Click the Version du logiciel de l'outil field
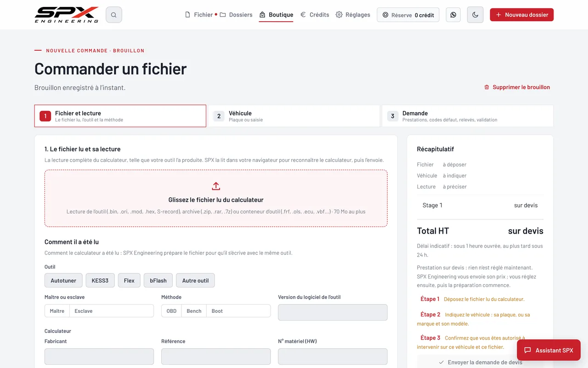 (333, 312)
